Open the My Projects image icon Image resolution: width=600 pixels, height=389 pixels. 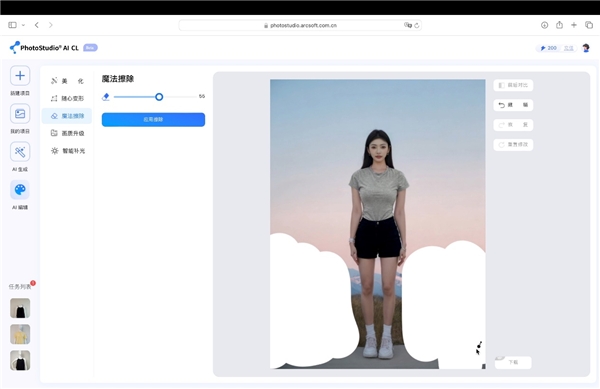(x=20, y=114)
